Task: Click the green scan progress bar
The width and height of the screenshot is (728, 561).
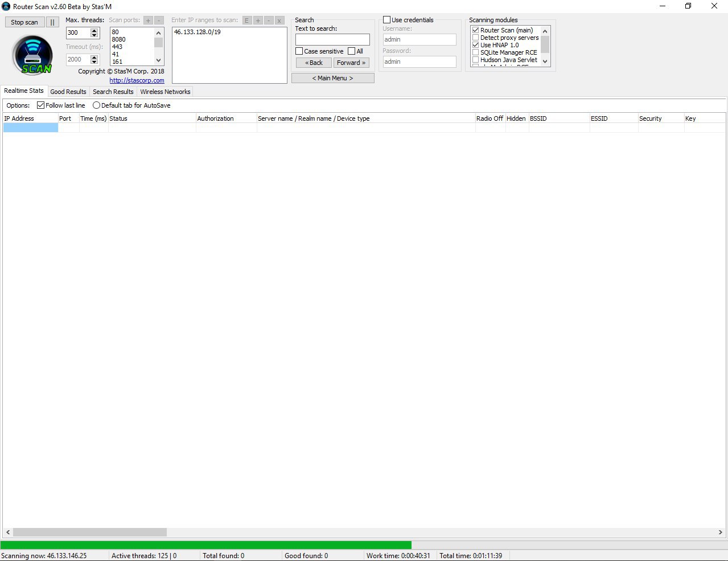Action: 205,545
